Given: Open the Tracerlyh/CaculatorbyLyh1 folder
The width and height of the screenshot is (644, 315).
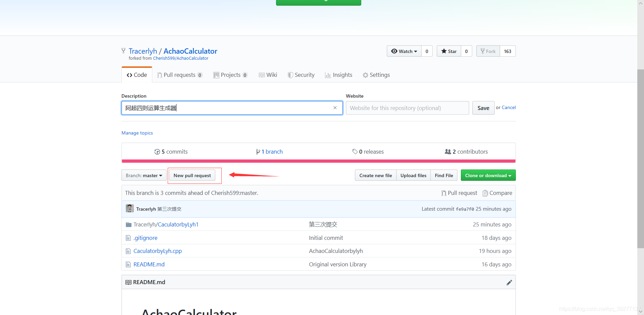Looking at the screenshot, I should pos(166,224).
